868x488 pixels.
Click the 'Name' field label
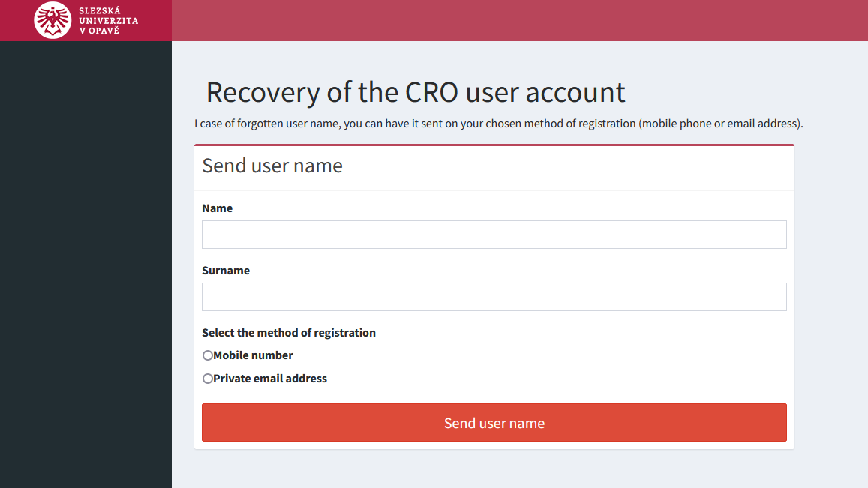click(x=217, y=208)
